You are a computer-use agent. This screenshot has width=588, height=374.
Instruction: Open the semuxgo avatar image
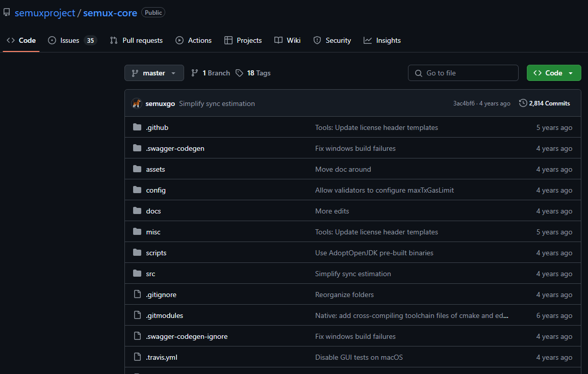coord(137,103)
